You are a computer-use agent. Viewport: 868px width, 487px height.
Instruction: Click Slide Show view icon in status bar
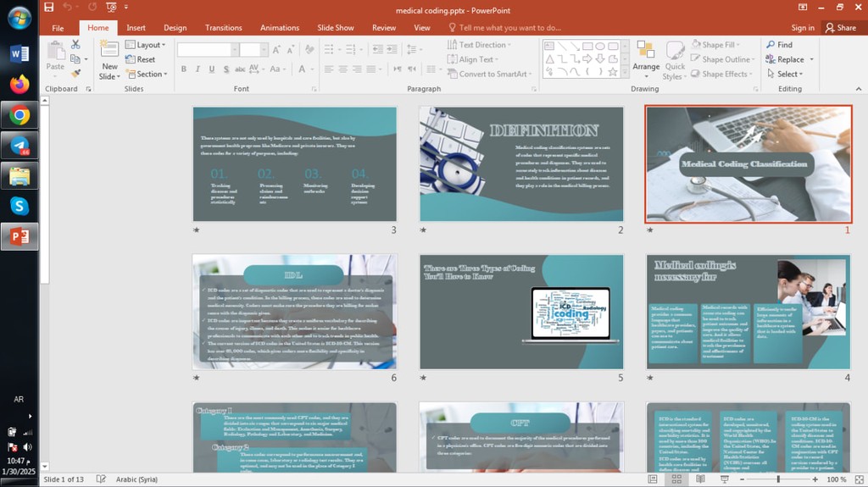pyautogui.click(x=724, y=479)
